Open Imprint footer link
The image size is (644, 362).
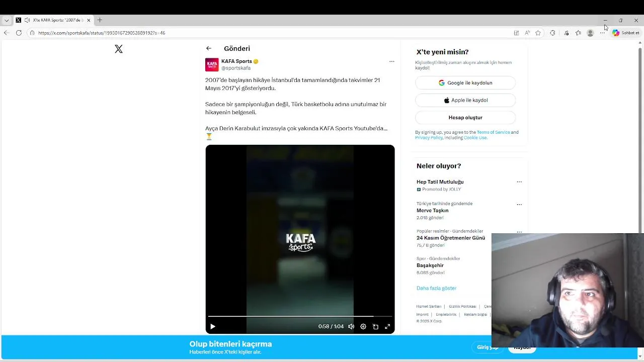pos(422,314)
